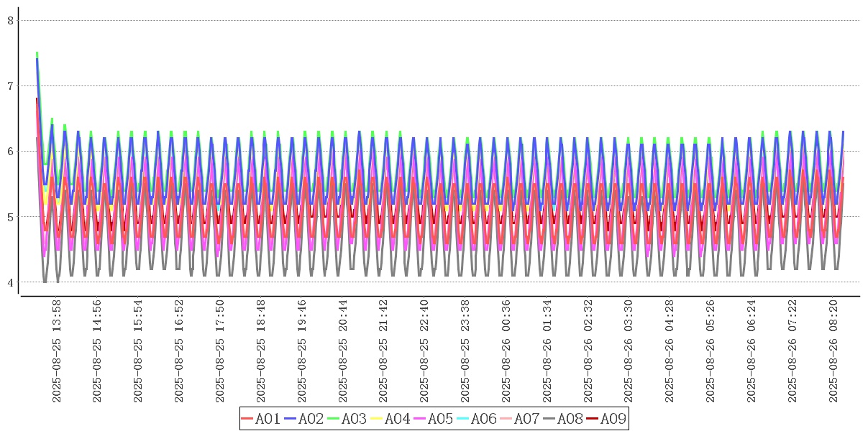Hide the A02 series via its legend label
This screenshot has width=868, height=431.
click(311, 419)
